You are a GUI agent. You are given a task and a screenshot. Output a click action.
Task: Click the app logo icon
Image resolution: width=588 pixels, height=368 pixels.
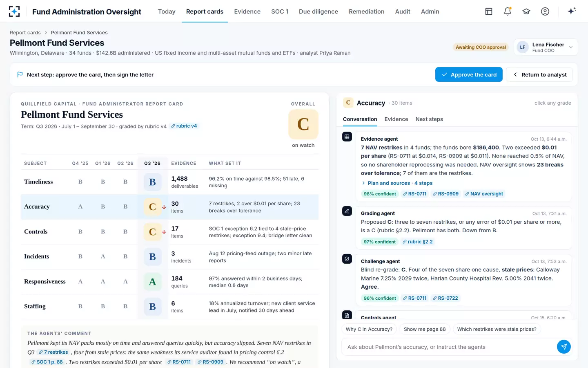click(14, 11)
